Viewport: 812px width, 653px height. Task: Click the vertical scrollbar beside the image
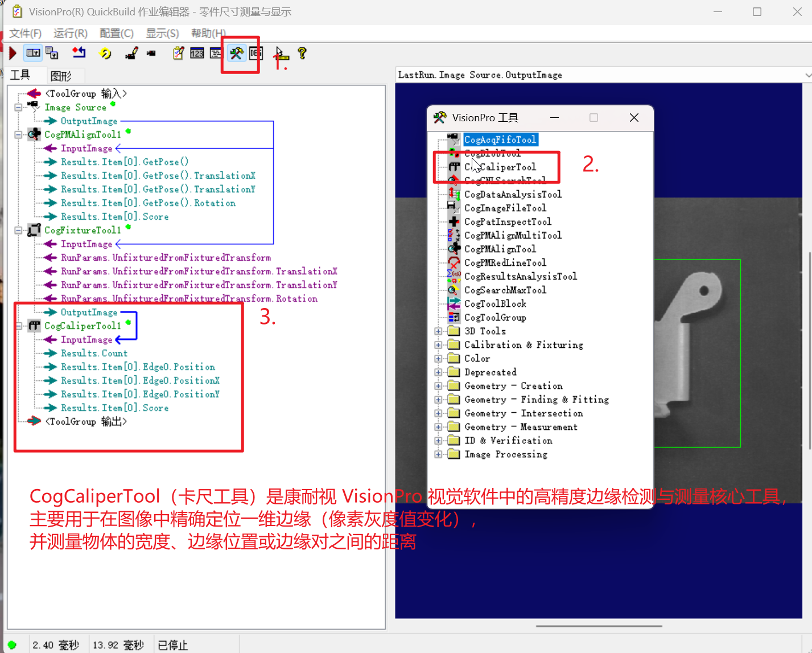pos(809,350)
